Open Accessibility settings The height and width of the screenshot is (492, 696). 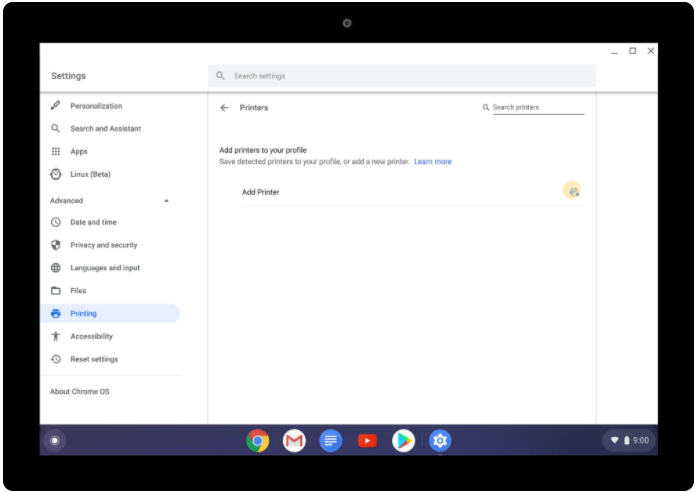click(91, 337)
